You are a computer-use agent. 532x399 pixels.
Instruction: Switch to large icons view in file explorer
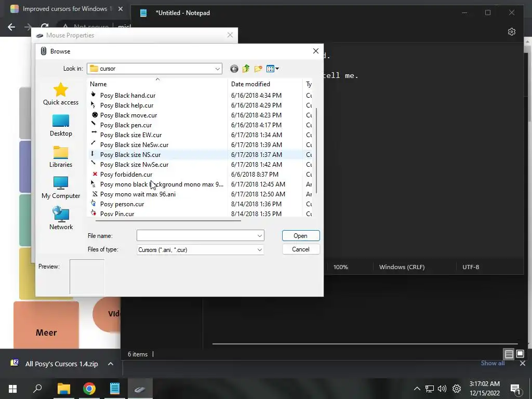(520, 354)
